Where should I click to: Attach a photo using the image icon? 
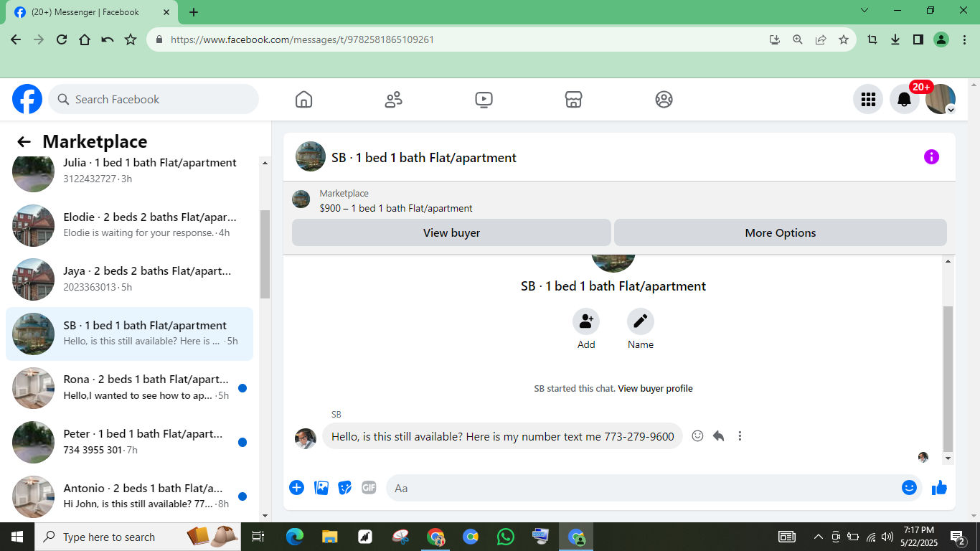pyautogui.click(x=321, y=488)
